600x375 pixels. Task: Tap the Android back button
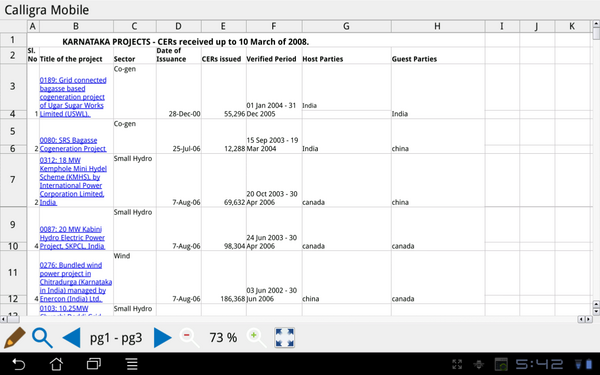(x=18, y=364)
